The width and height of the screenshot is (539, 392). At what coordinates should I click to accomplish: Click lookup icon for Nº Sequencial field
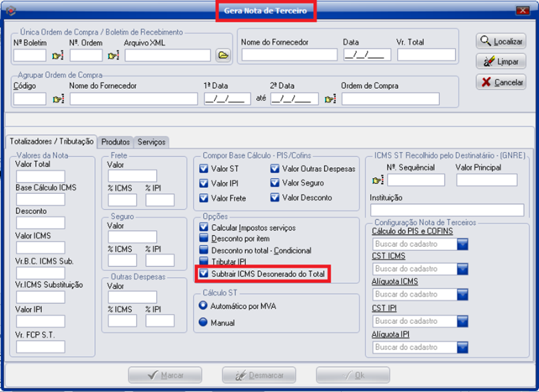click(377, 180)
